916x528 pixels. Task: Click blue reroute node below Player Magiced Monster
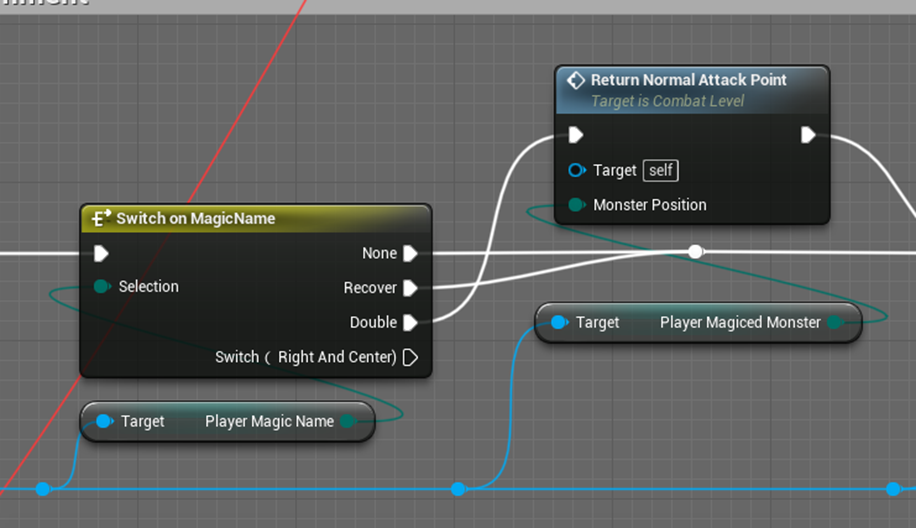(x=458, y=489)
